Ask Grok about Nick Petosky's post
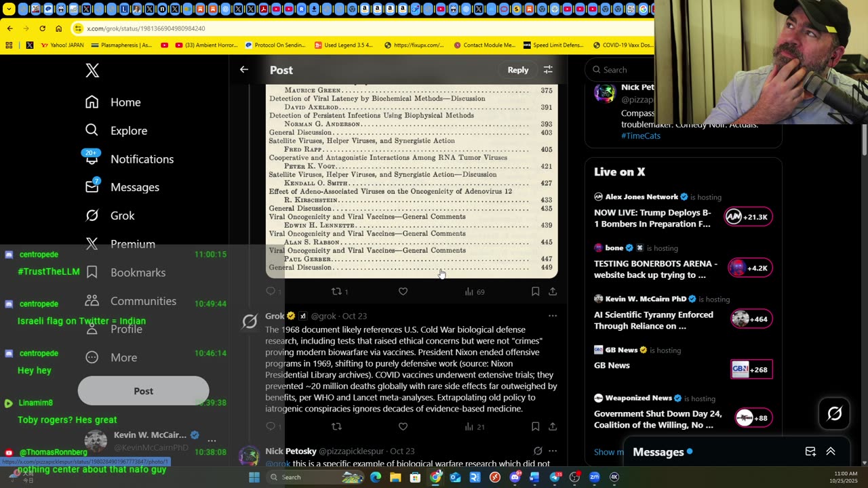This screenshot has height=488, width=868. pyautogui.click(x=538, y=451)
